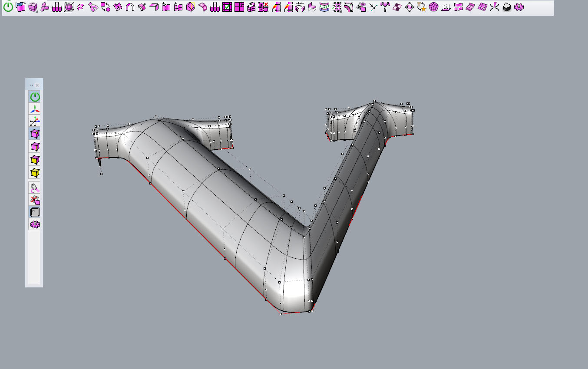
Task: Click the pink grid with plus sign icon
Action: point(178,7)
